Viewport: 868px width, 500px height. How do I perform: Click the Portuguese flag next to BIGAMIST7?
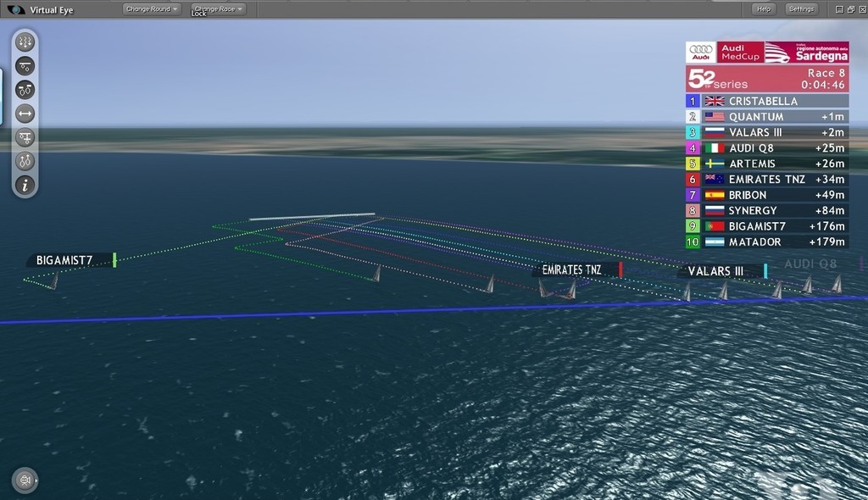[715, 226]
